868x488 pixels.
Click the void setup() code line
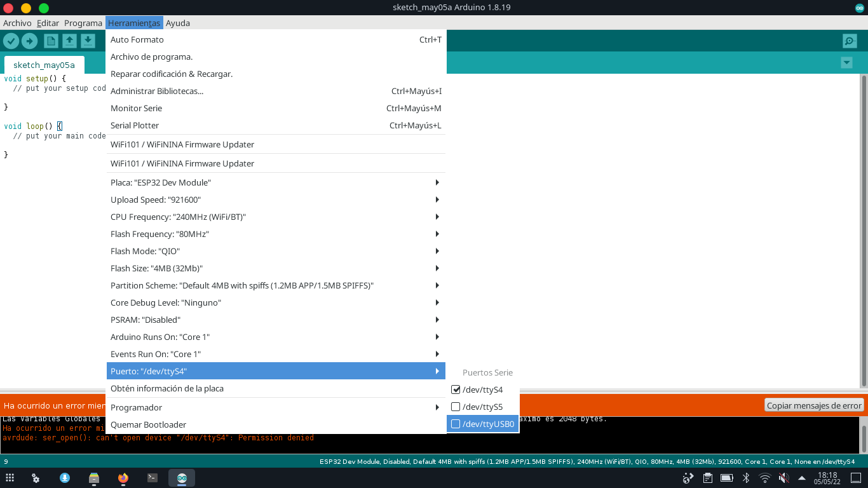[x=35, y=79]
